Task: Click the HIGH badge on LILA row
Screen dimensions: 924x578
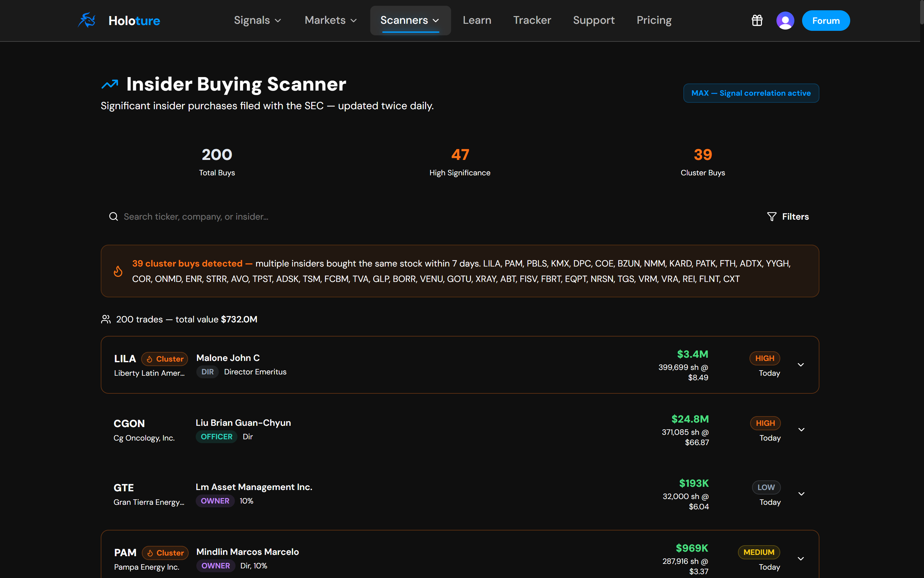Action: 765,358
